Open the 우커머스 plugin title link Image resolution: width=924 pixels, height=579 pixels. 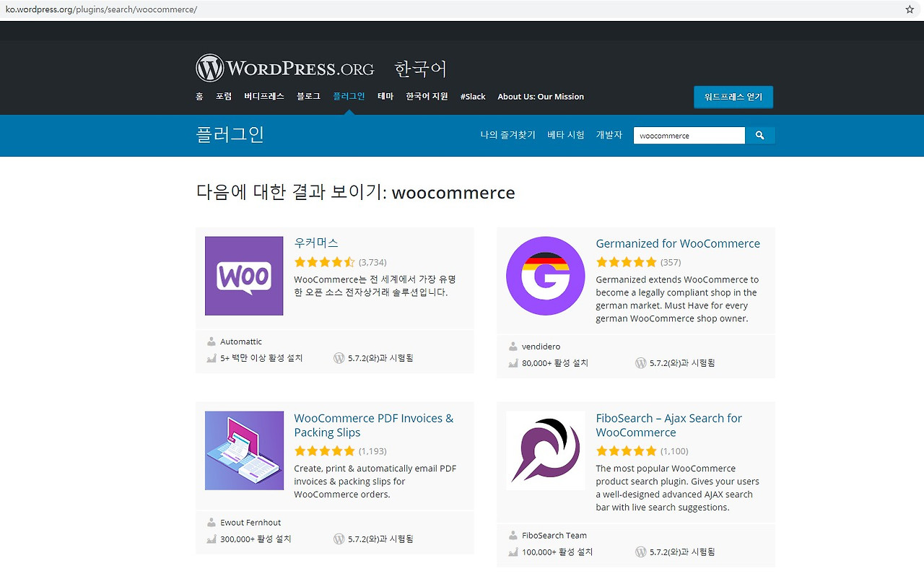point(316,243)
